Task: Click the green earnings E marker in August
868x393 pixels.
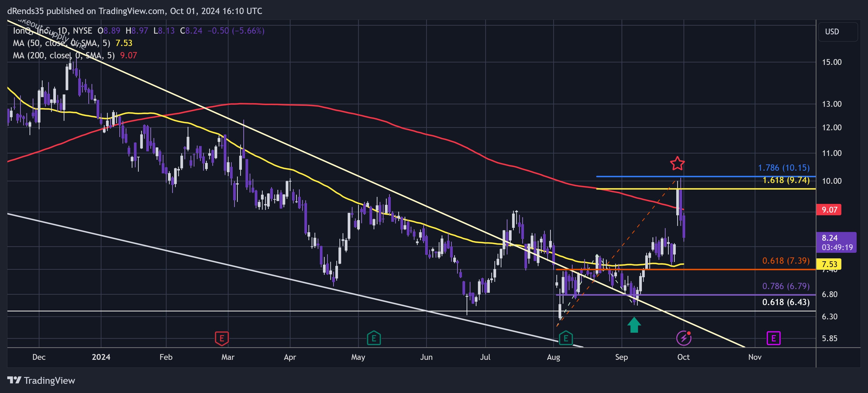Action: pyautogui.click(x=566, y=339)
